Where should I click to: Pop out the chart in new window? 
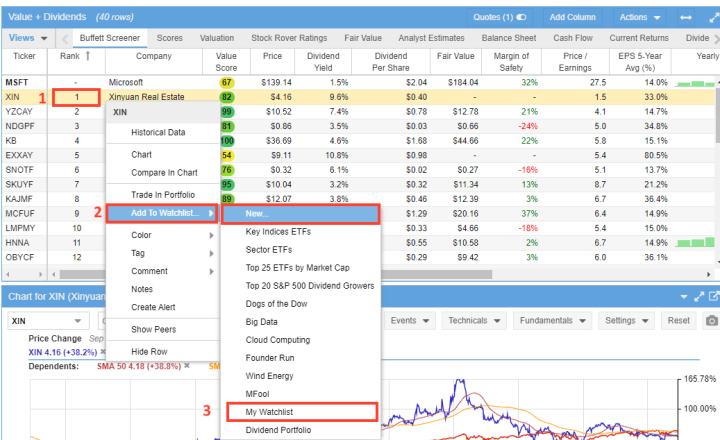pos(714,296)
